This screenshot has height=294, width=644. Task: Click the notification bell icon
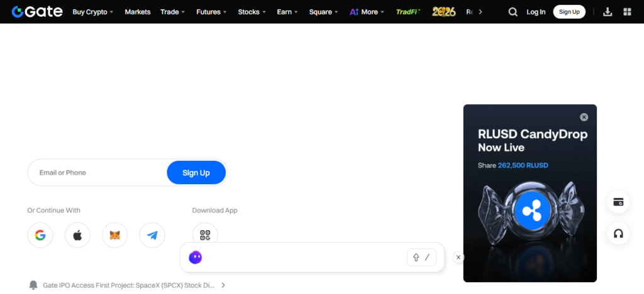tap(33, 285)
